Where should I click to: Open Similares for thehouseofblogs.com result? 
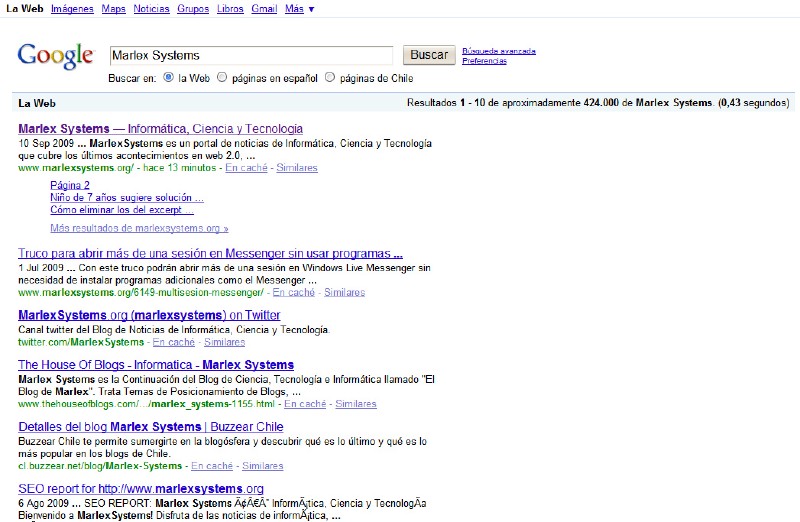click(x=356, y=404)
